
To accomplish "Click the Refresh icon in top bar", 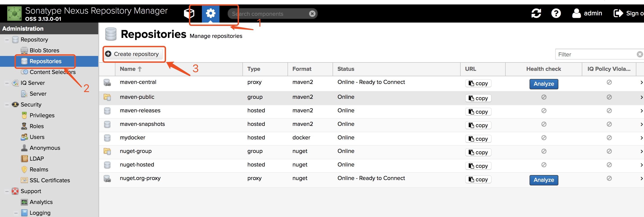I will [x=536, y=13].
